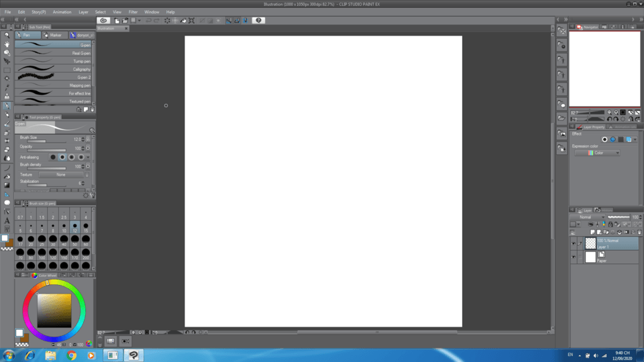Select the Calligraphy sub tool
The height and width of the screenshot is (362, 644).
[x=54, y=69]
